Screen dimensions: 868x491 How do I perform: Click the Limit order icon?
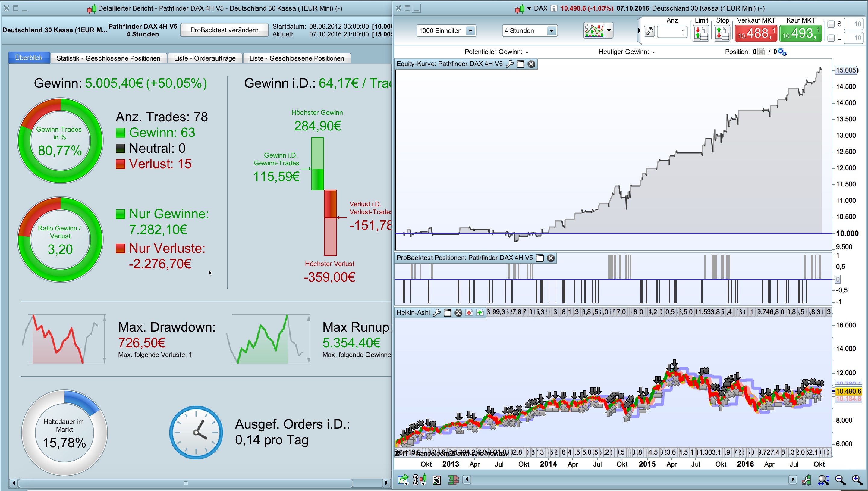(701, 33)
